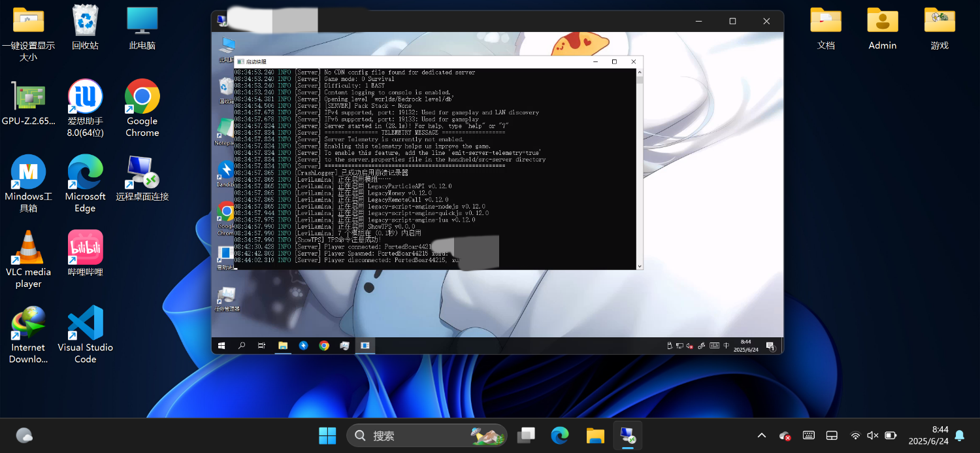
Task: Open the 一键设置显示大小 folder
Action: pos(29,33)
